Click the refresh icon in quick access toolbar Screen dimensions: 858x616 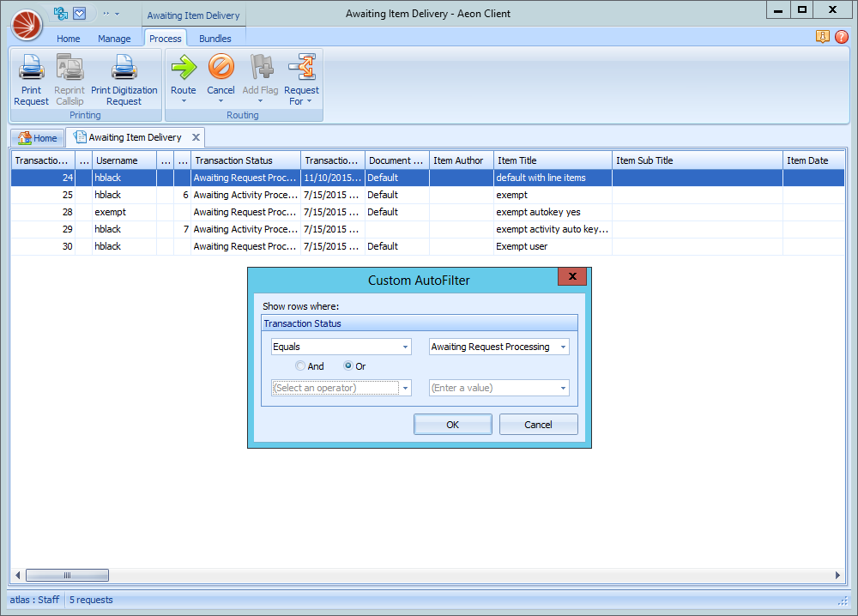61,14
